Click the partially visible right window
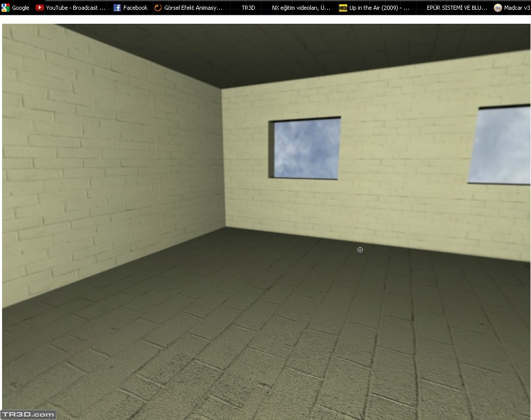Viewport: 531px width, 420px height. point(501,146)
